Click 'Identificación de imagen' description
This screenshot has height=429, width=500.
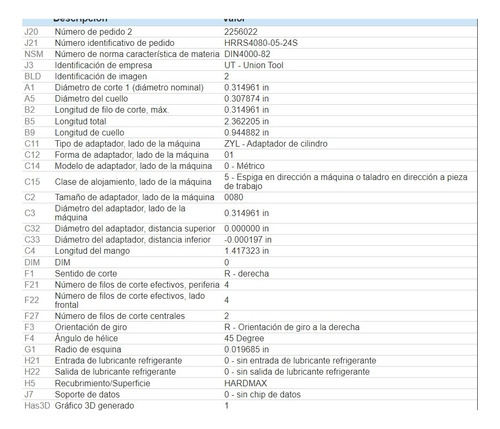pos(101,76)
